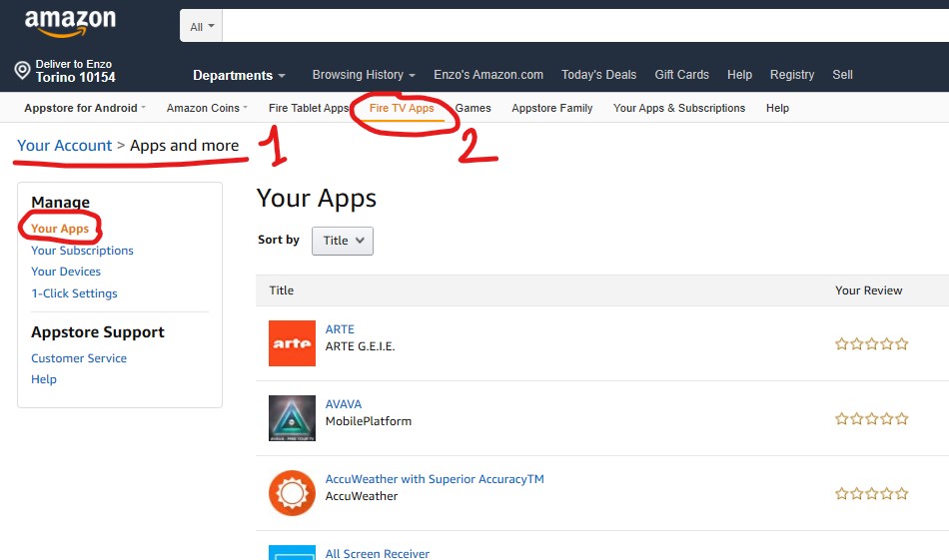Screen dimensions: 949x560
Task: Click the Your Account breadcrumb link
Action: tap(64, 146)
